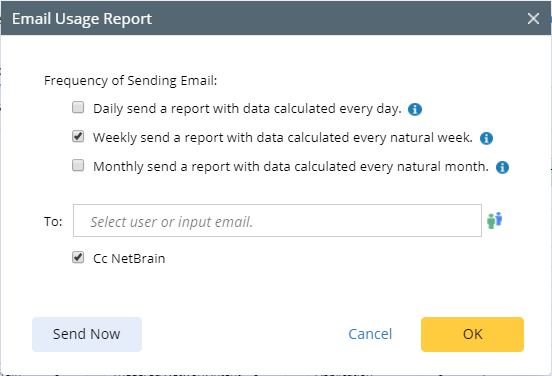This screenshot has width=552, height=376.
Task: Send the report with Send Now
Action: click(x=87, y=334)
